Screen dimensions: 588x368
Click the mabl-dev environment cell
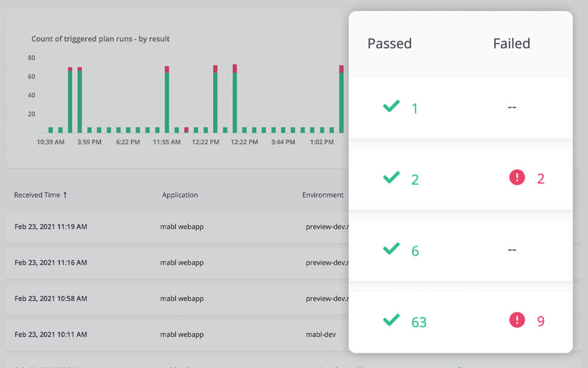point(321,335)
